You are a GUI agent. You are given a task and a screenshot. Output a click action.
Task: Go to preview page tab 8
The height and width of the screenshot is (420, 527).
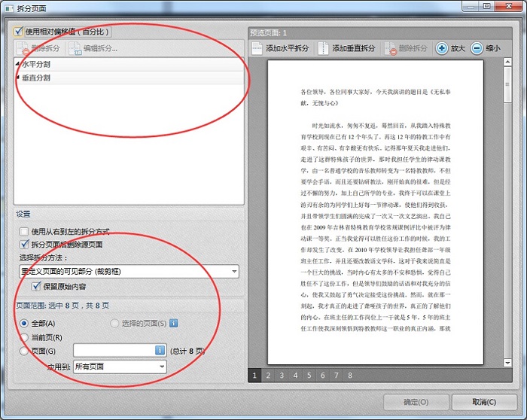(x=350, y=376)
